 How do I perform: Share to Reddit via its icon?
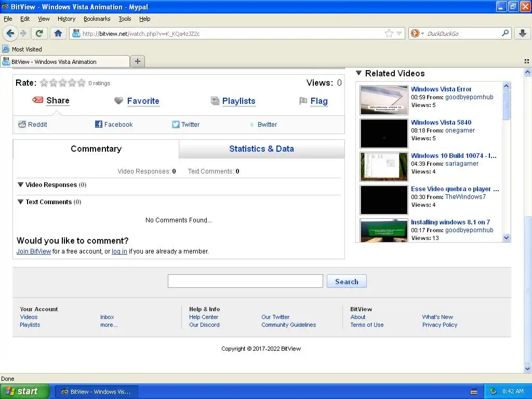(x=22, y=124)
